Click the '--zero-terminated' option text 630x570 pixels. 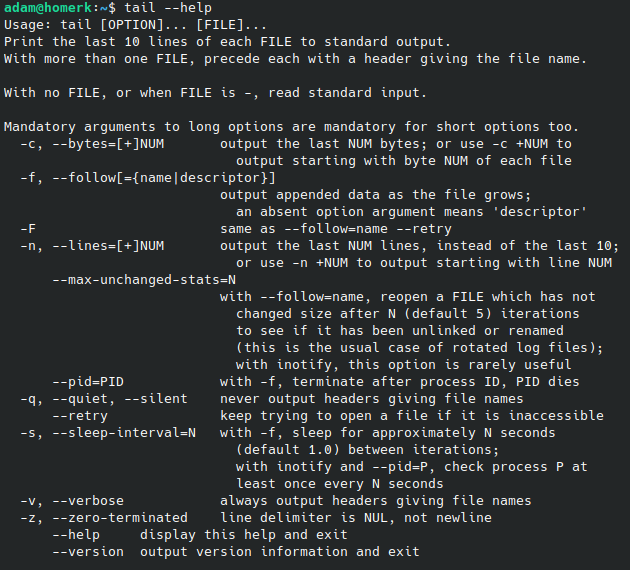(120, 517)
